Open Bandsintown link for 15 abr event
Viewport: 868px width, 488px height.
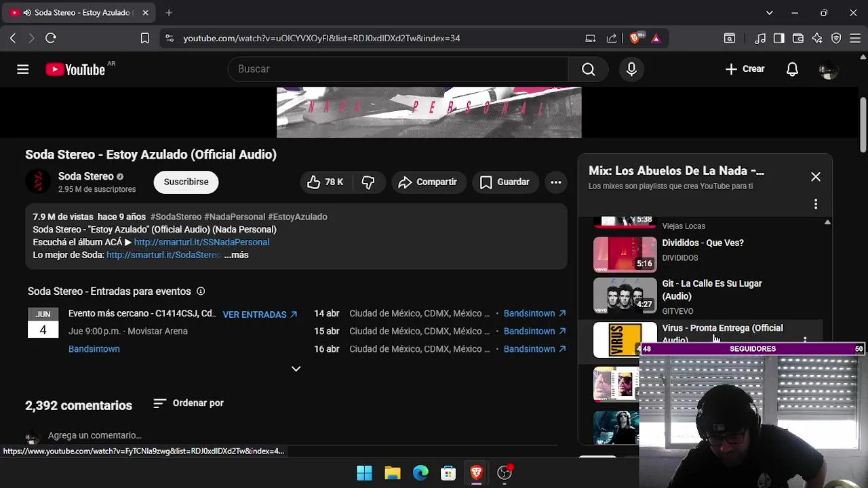click(x=534, y=331)
